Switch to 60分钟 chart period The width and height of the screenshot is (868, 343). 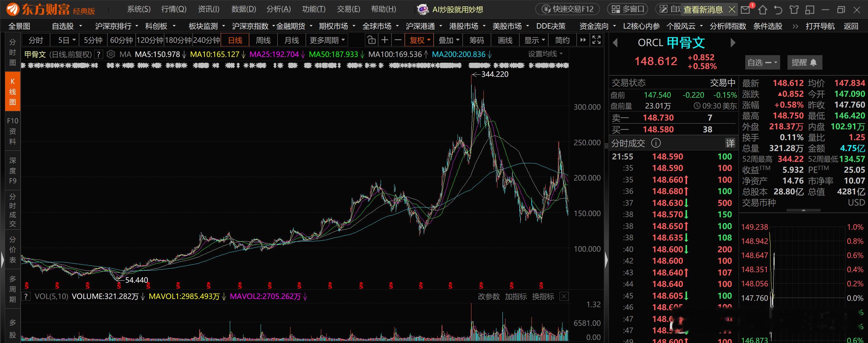click(121, 40)
